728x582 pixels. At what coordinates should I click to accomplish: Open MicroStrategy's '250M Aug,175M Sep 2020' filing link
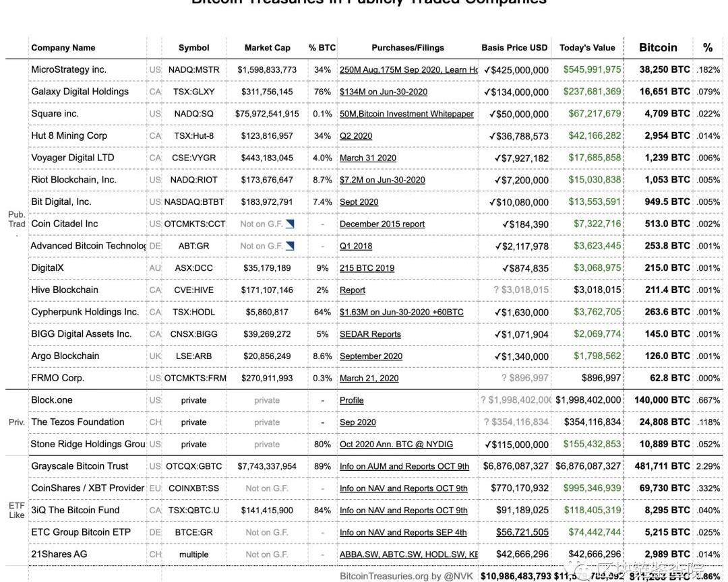point(408,69)
